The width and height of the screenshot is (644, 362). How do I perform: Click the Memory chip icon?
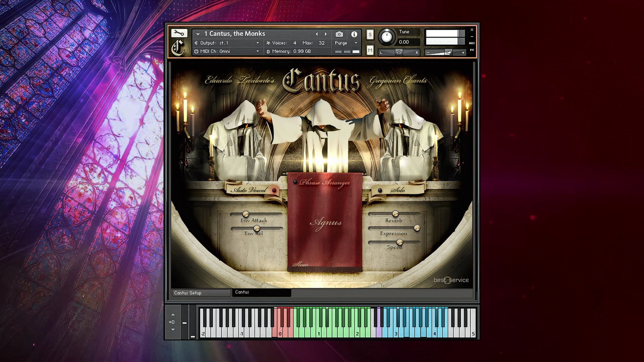point(268,51)
